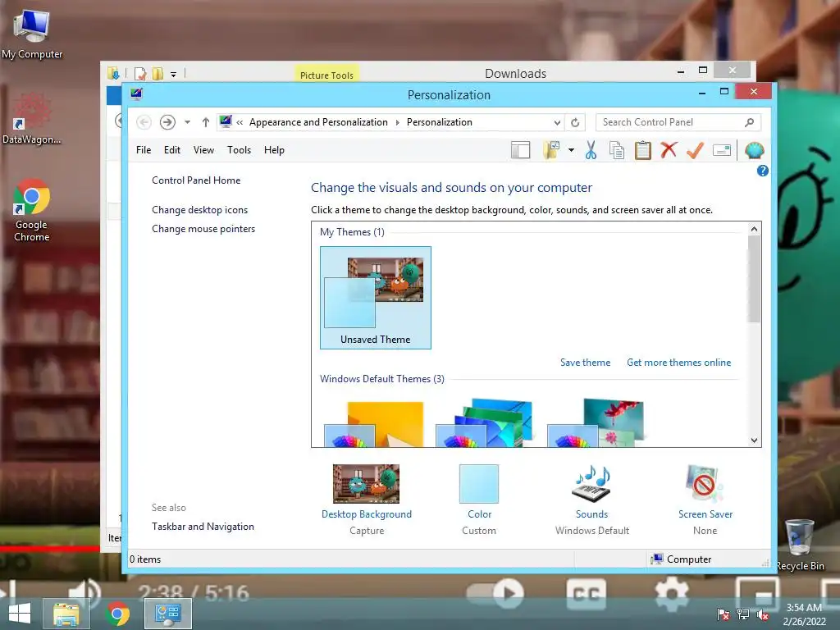The image size is (840, 630).
Task: Click the theme list scrollbar thumb
Action: tap(755, 279)
